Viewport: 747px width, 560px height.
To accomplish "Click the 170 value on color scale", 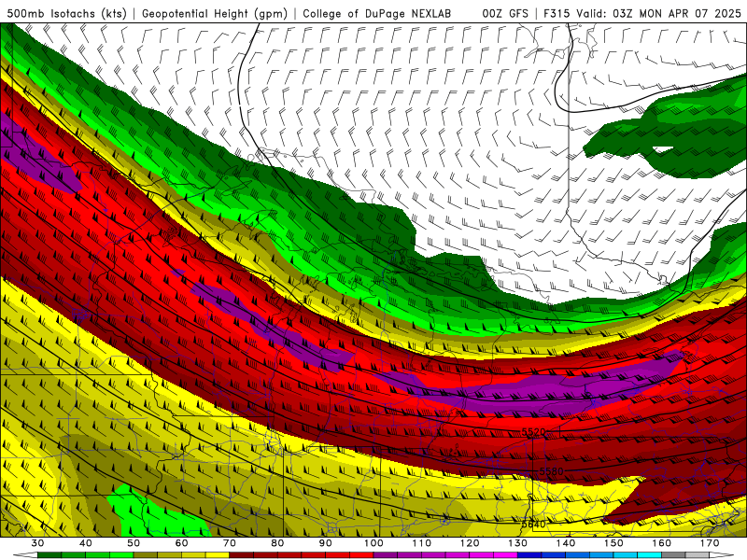I will 710,543.
